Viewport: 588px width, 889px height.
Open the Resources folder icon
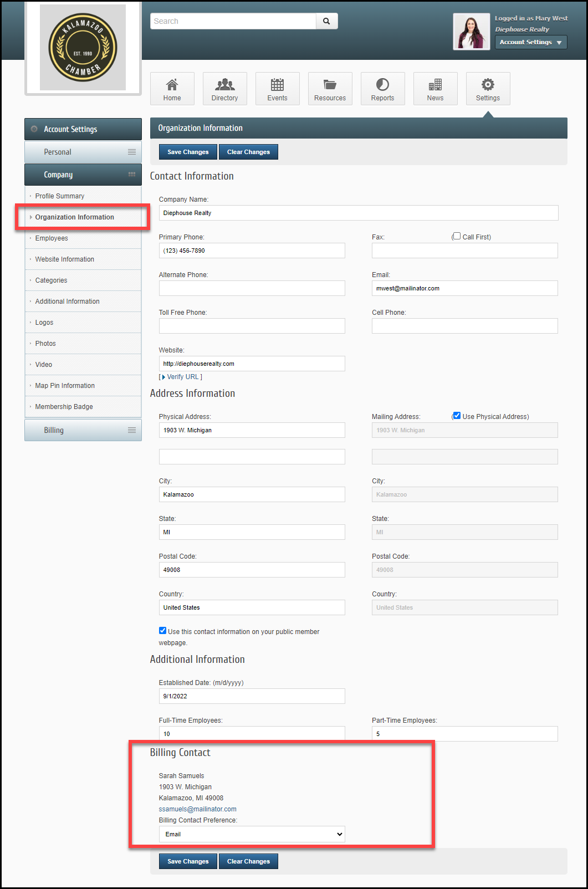click(330, 85)
